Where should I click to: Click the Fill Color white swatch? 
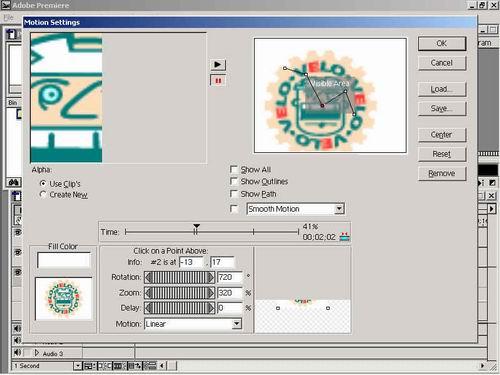pos(64,260)
